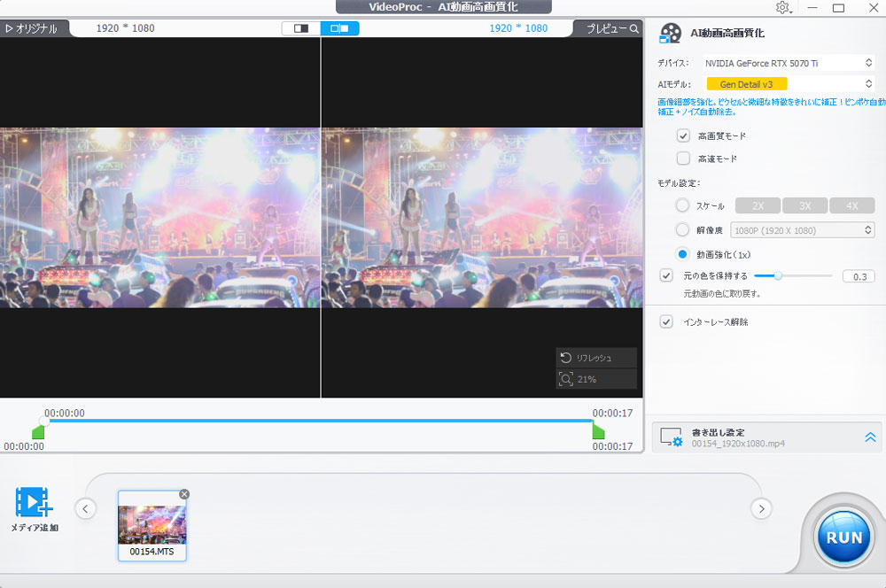Click the 0.3 color value field

coord(859,276)
